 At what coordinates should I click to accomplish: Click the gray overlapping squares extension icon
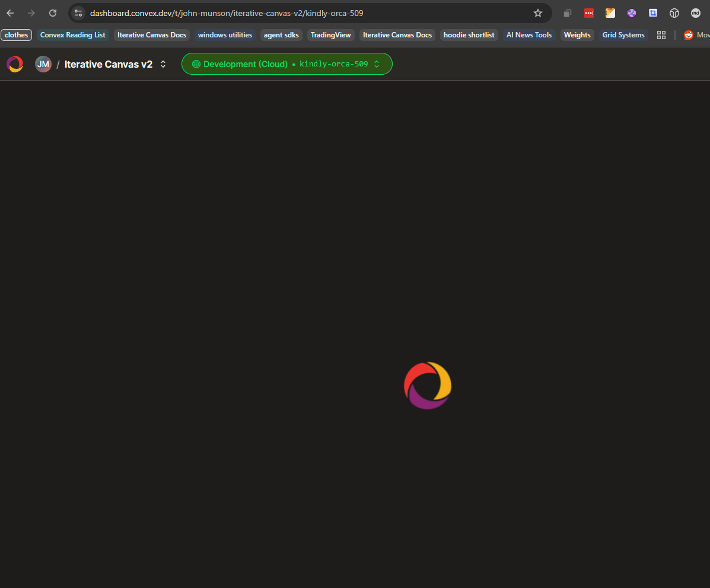click(568, 13)
